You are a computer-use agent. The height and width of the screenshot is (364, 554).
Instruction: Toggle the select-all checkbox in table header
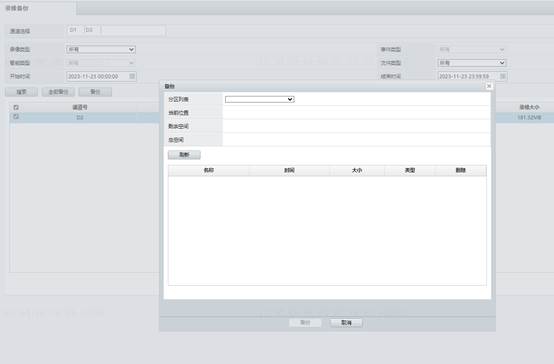(x=16, y=107)
